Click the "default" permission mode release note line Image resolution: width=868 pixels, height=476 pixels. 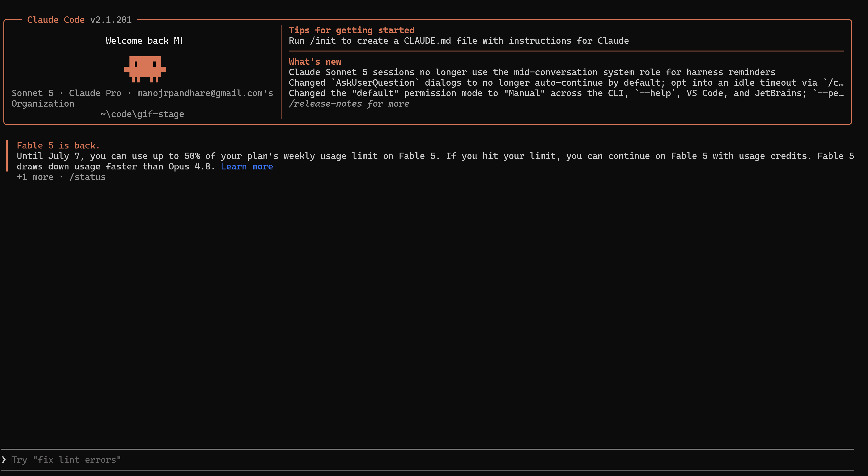tap(566, 93)
